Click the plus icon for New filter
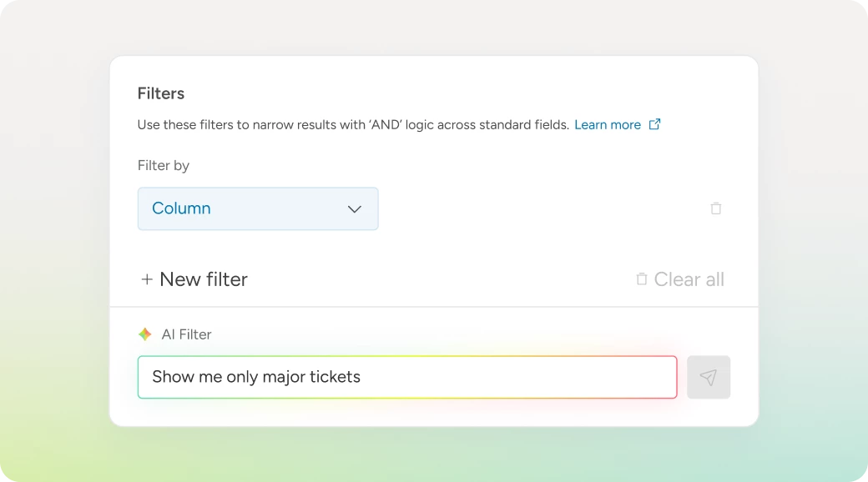This screenshot has width=868, height=482. point(147,279)
